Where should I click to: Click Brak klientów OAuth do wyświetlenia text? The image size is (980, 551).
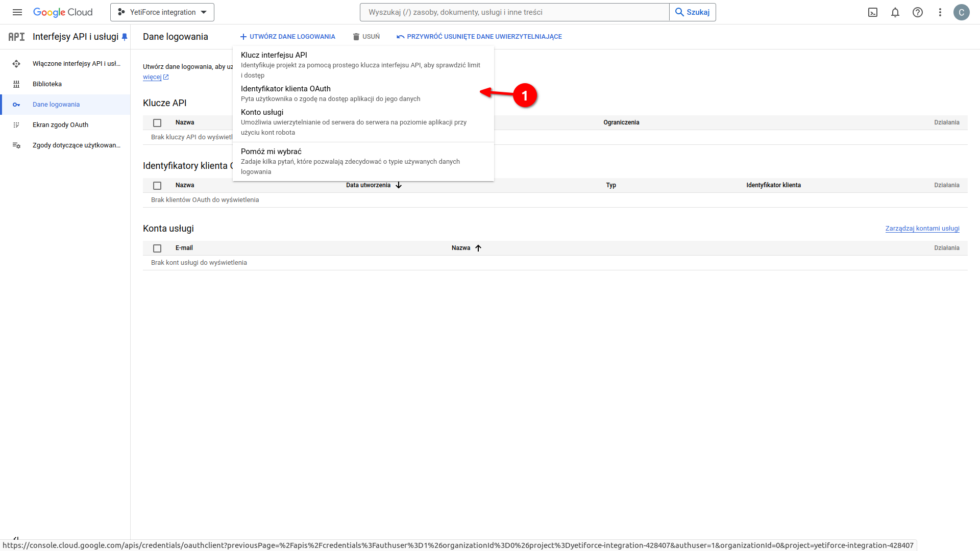tap(205, 200)
